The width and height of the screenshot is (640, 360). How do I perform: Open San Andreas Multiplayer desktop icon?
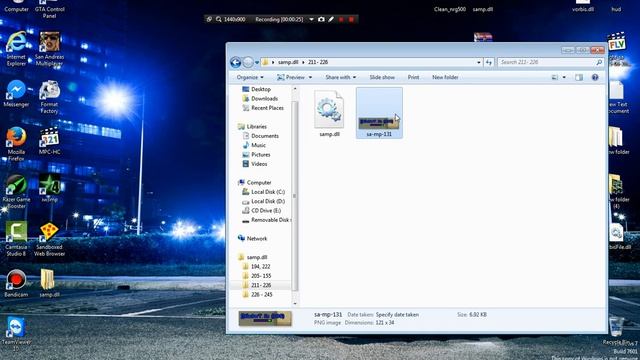click(49, 49)
